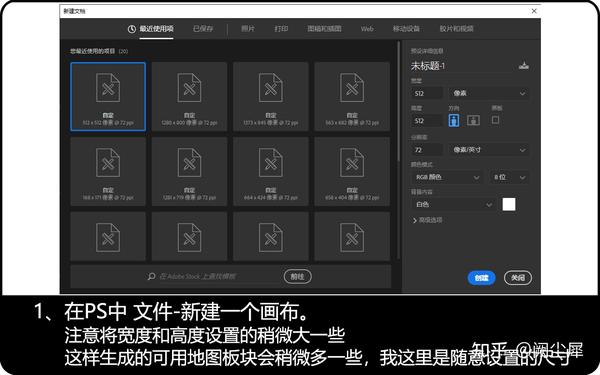Click the resolution field showing 72
The height and width of the screenshot is (375, 600).
pos(427,150)
